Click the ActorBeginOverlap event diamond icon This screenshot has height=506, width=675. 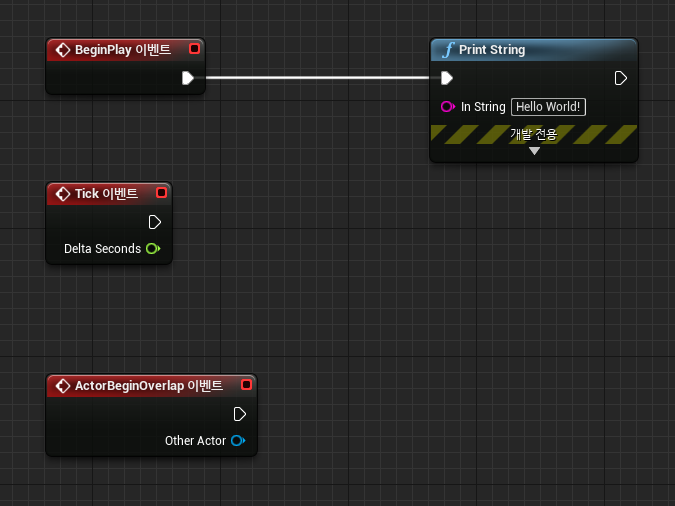62,385
